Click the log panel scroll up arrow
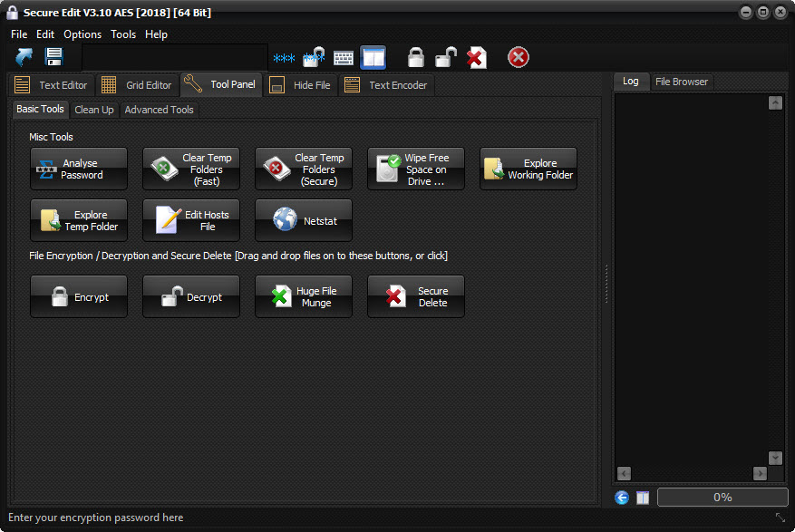 [x=775, y=102]
